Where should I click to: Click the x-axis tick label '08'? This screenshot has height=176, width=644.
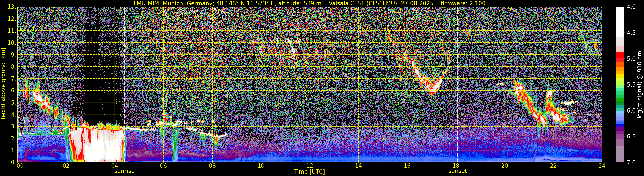[x=212, y=166]
